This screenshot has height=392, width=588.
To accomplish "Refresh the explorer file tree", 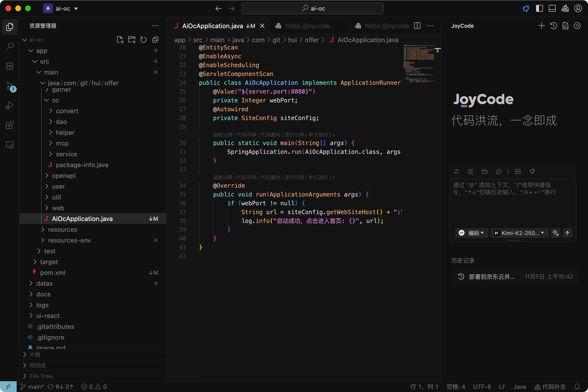I will (144, 40).
